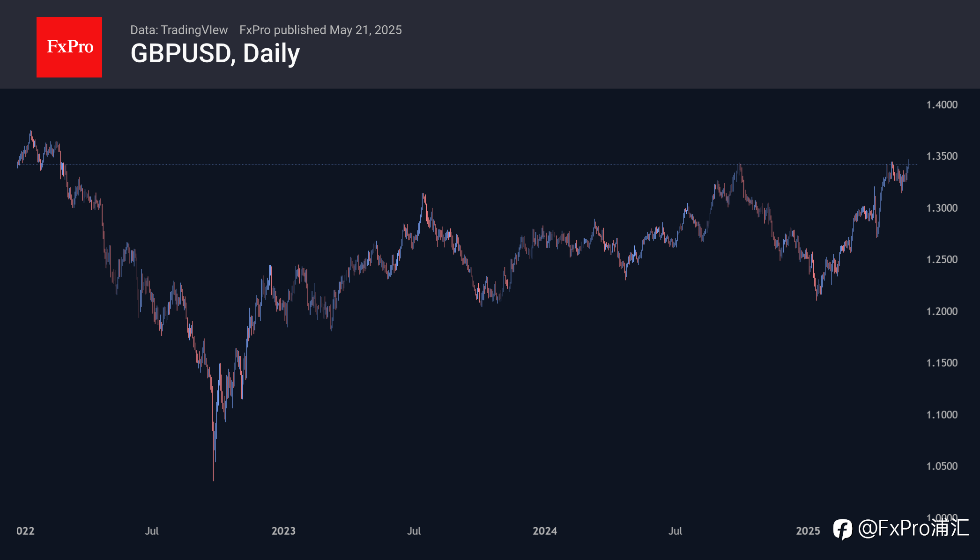Click the 1.4000 price axis label
This screenshot has width=980, height=560.
(x=942, y=105)
